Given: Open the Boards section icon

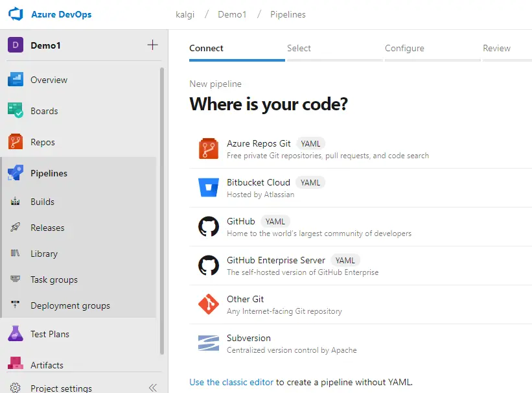Looking at the screenshot, I should click(16, 111).
